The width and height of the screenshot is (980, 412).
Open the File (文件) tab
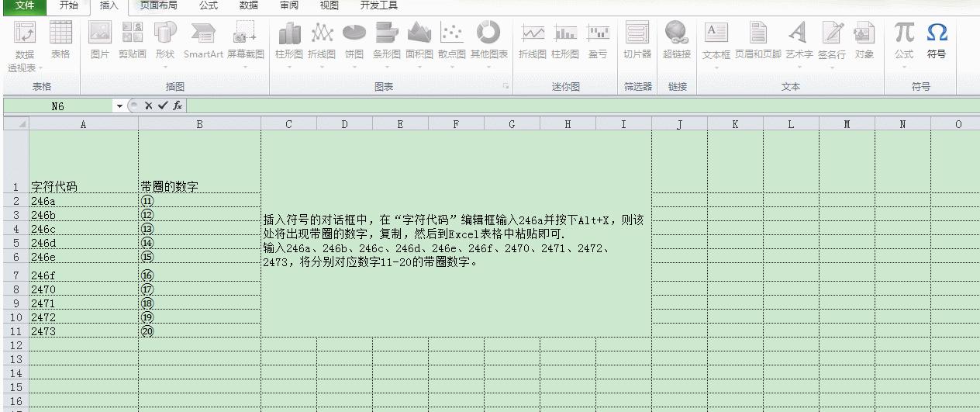(25, 5)
